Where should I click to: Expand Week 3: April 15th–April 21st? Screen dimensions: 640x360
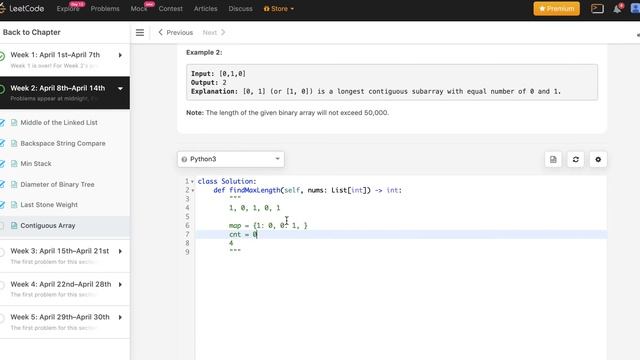pos(120,251)
